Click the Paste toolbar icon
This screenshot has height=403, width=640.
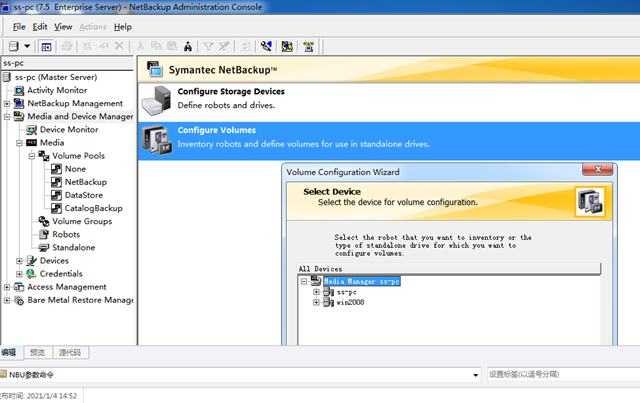pyautogui.click(x=172, y=46)
